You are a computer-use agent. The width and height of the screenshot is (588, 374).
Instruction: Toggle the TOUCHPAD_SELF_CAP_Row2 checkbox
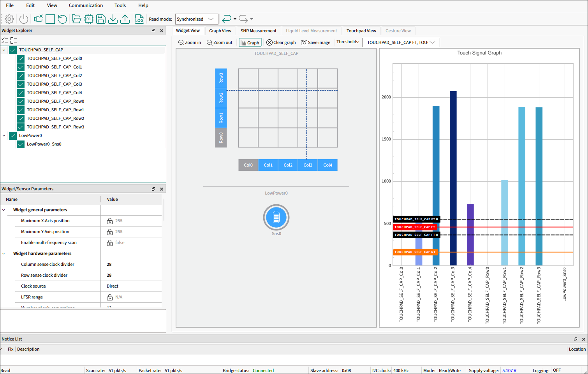click(x=21, y=118)
